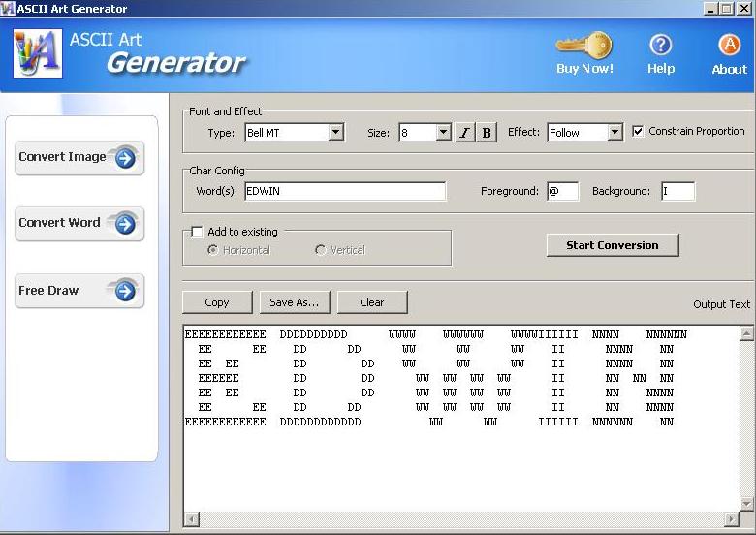
Task: Click inside the ASCII output text area
Action: [x=461, y=419]
